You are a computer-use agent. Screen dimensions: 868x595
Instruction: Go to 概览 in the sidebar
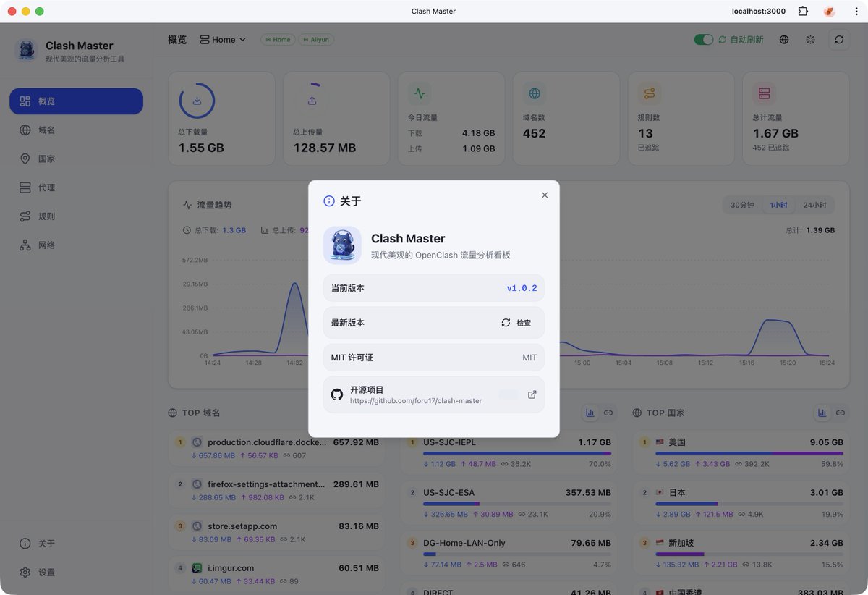pyautogui.click(x=76, y=101)
